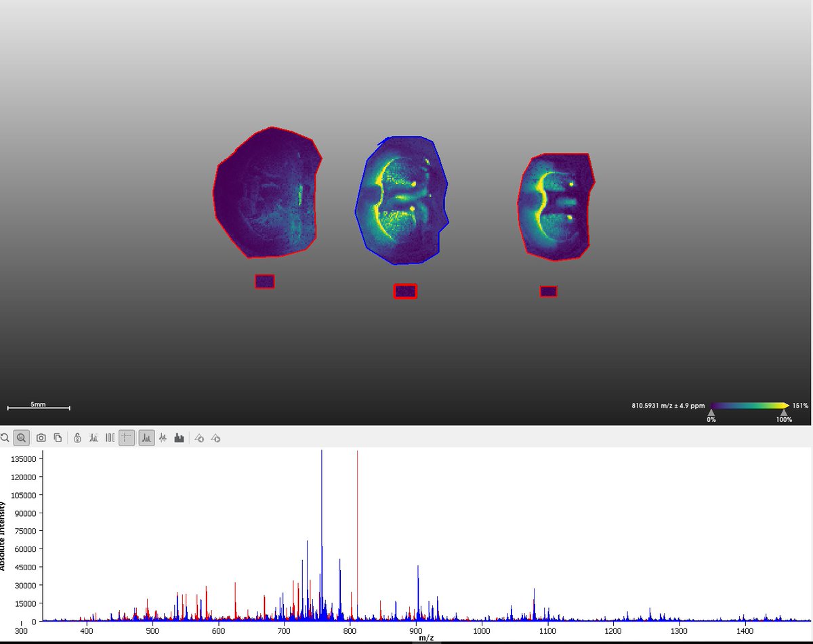Switch to the filled histogram spectrum view
The height and width of the screenshot is (644, 813).
[180, 438]
